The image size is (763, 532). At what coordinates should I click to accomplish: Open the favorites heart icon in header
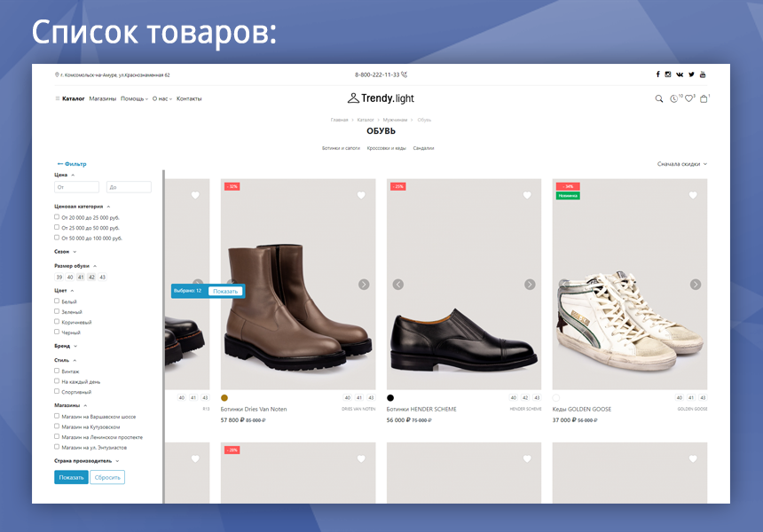[689, 98]
